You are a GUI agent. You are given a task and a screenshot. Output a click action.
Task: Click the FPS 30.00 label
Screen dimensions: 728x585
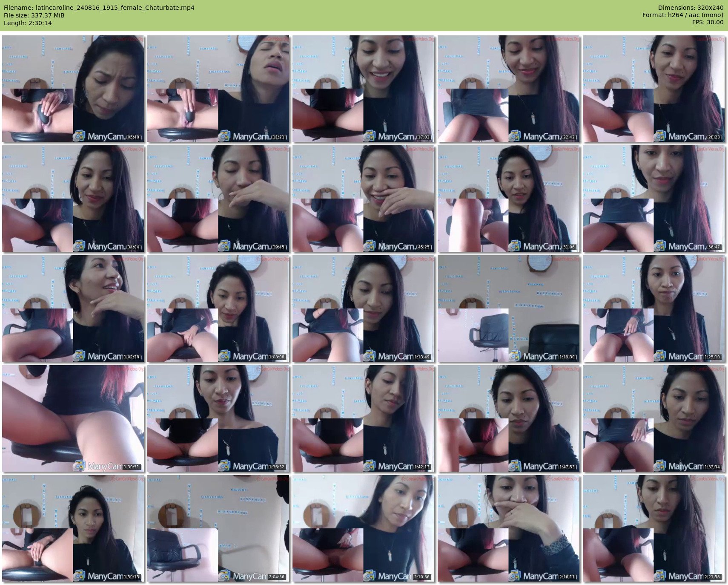pos(708,22)
